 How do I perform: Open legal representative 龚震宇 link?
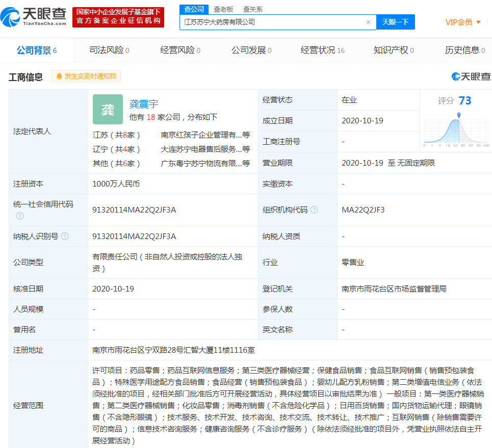(144, 104)
